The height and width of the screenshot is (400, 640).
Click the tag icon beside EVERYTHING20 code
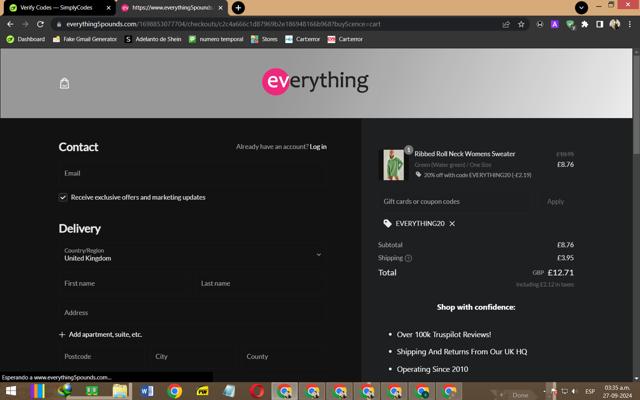387,223
